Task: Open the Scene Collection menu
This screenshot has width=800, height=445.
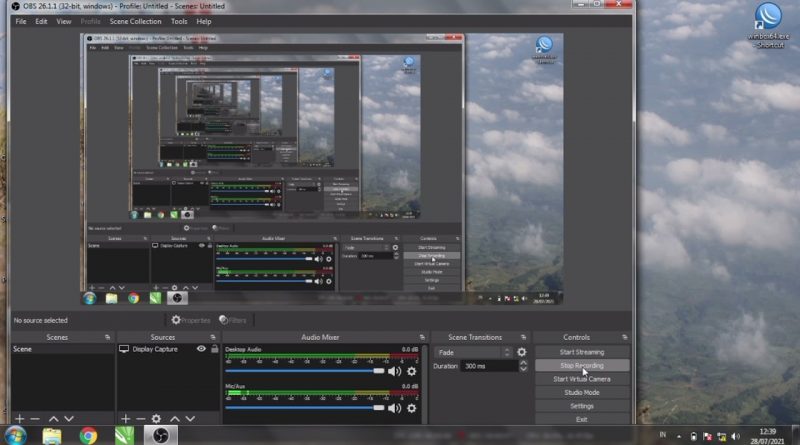Action: coord(135,21)
